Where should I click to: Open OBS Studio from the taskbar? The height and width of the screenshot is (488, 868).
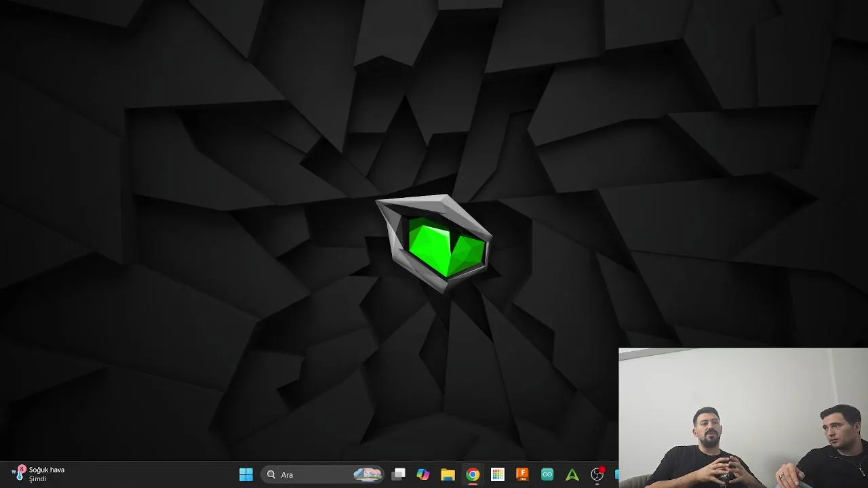coord(597,474)
